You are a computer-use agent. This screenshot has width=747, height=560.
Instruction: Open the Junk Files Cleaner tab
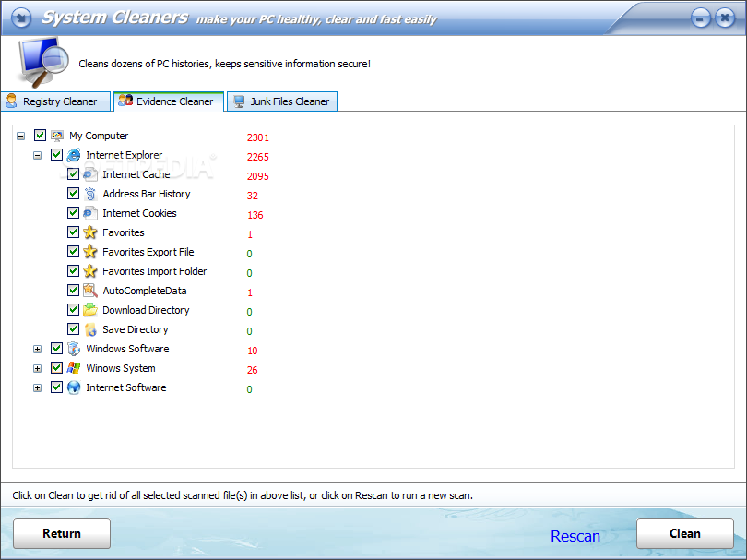[282, 101]
